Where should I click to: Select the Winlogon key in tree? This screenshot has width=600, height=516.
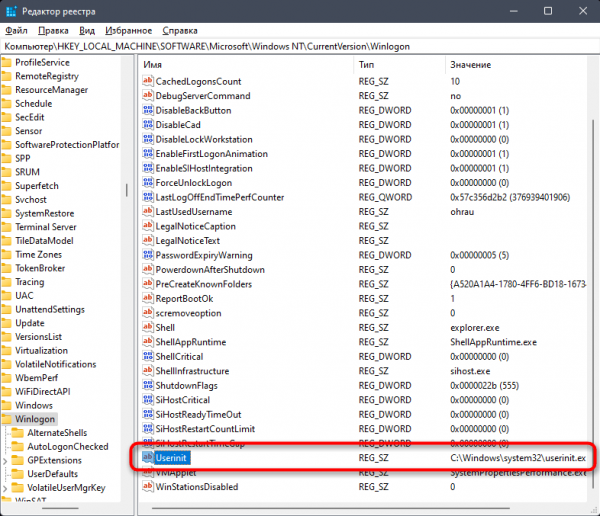coord(35,419)
